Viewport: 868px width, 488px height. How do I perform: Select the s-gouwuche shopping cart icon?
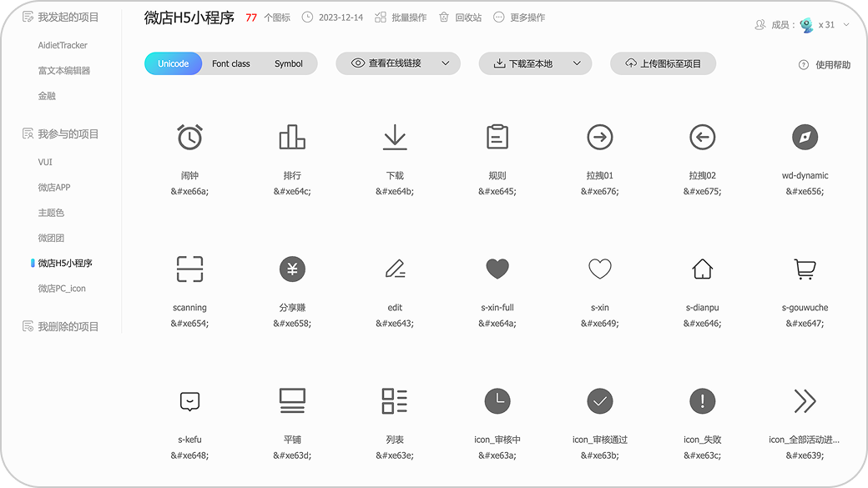805,269
